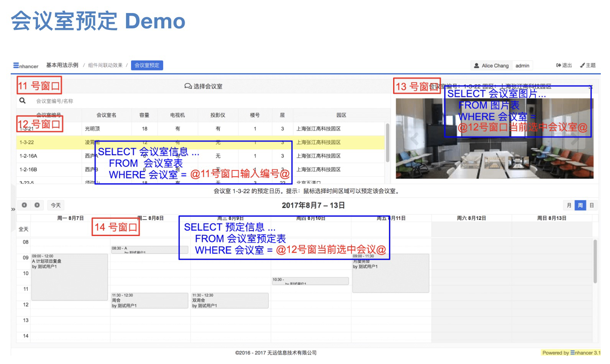Click the admin role label

[x=522, y=66]
